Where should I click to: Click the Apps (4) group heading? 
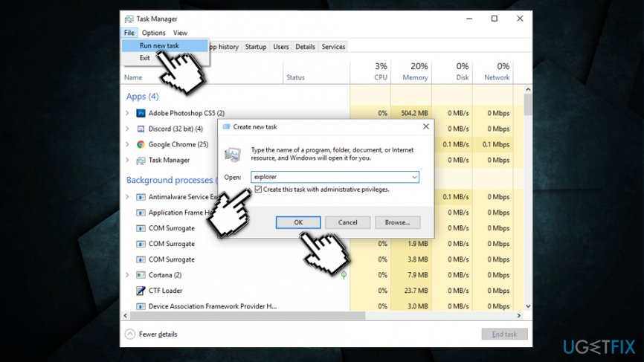tap(142, 97)
